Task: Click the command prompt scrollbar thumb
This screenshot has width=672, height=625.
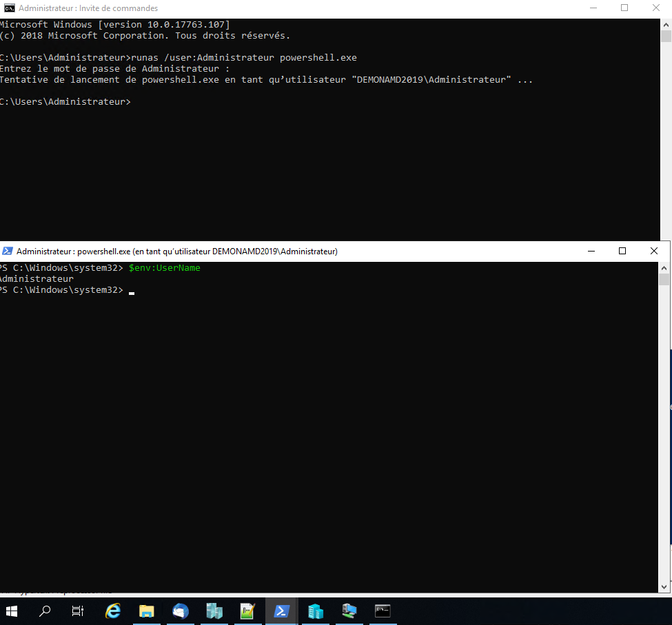Action: pos(666,37)
